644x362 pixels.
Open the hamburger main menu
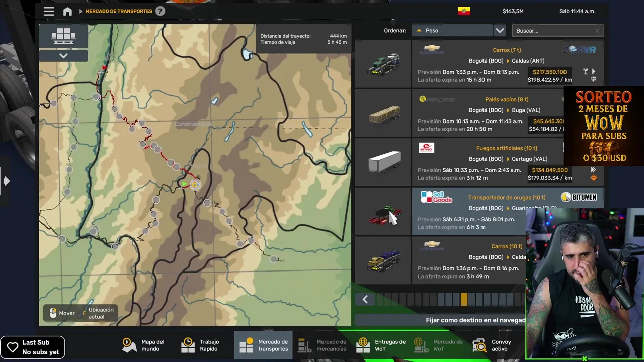pyautogui.click(x=49, y=11)
